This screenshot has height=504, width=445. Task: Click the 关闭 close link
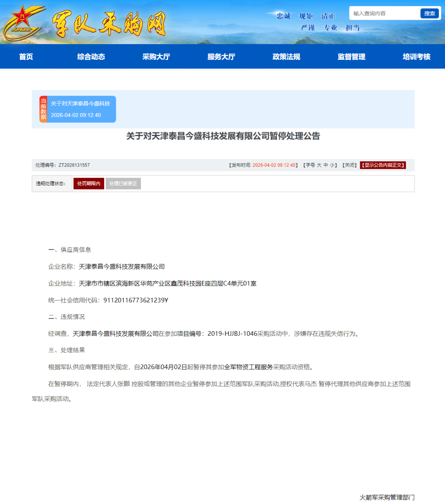coord(350,165)
